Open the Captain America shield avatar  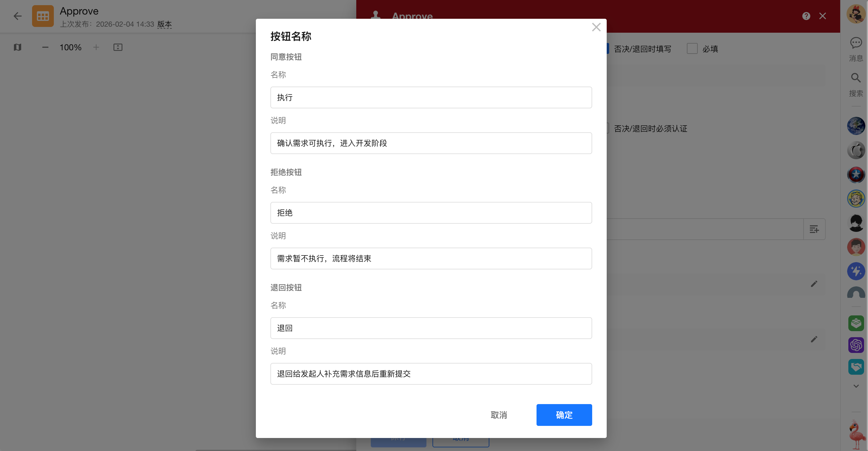[x=856, y=174]
